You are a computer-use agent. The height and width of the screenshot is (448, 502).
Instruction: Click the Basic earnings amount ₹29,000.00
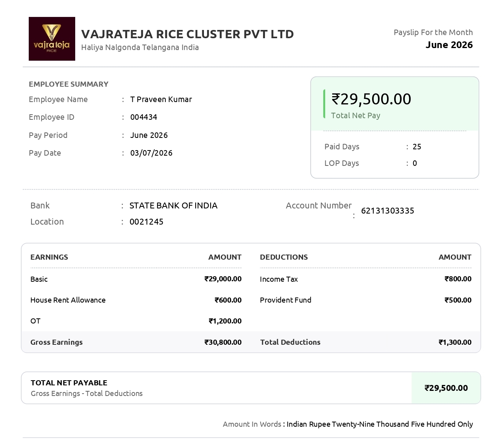click(223, 279)
